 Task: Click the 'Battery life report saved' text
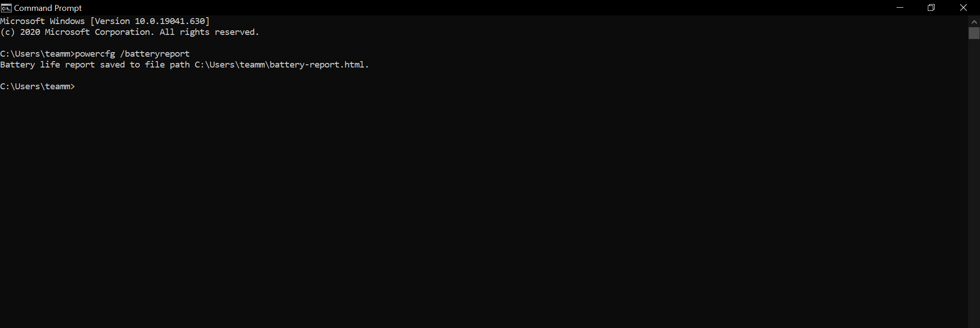tap(63, 65)
